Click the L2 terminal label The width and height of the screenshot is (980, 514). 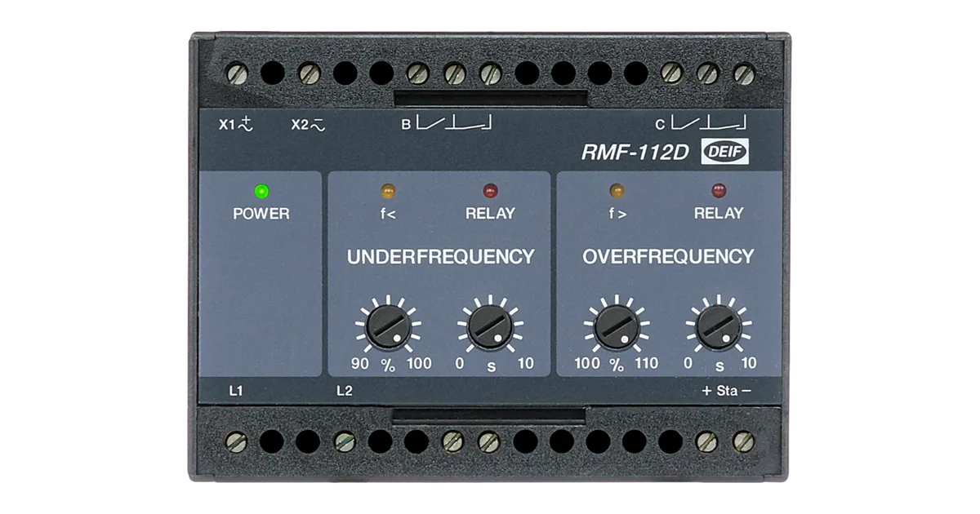(x=344, y=391)
